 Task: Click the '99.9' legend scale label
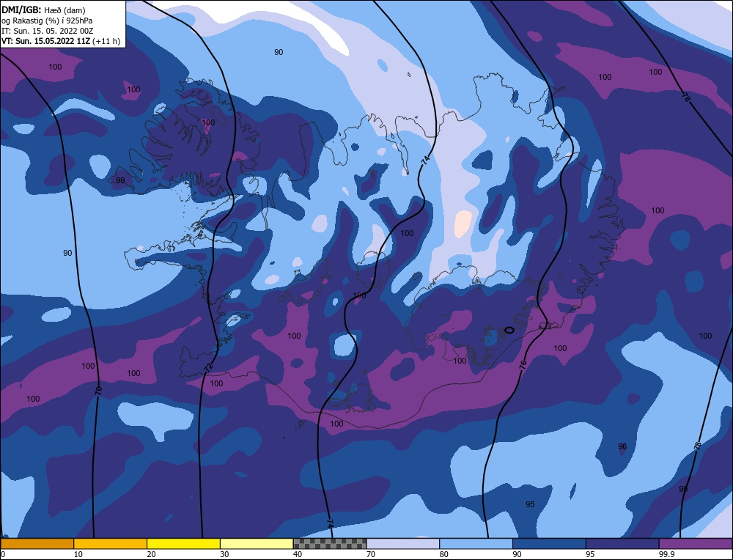coord(666,554)
